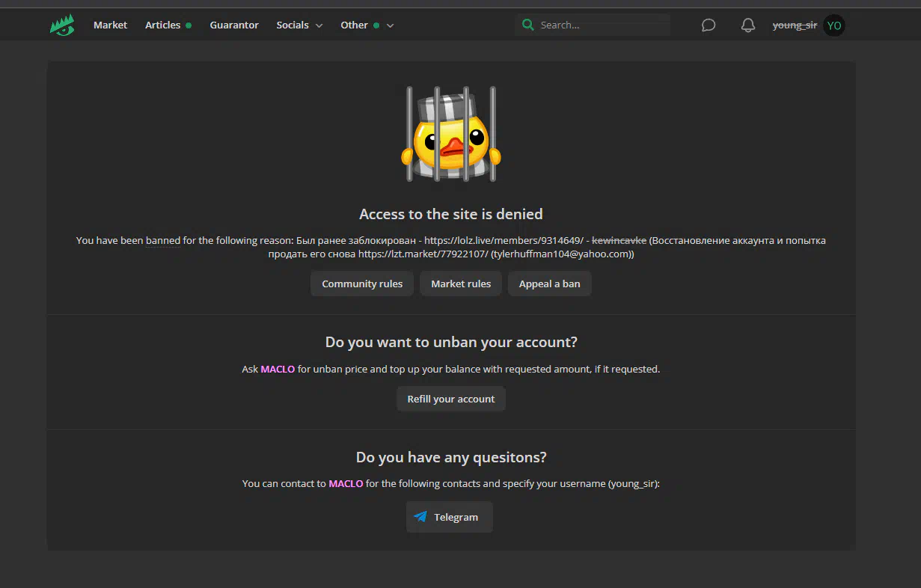Open MACLO link in unban section

click(x=278, y=369)
